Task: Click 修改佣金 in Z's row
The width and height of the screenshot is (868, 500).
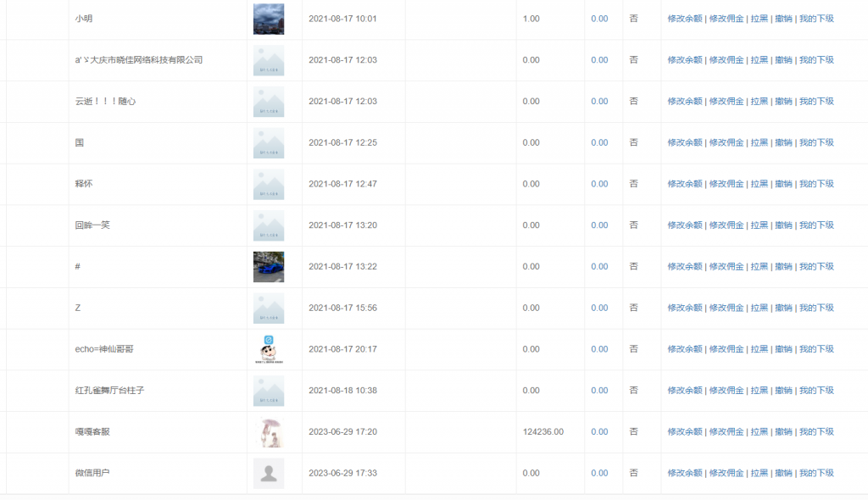Action: 726,308
